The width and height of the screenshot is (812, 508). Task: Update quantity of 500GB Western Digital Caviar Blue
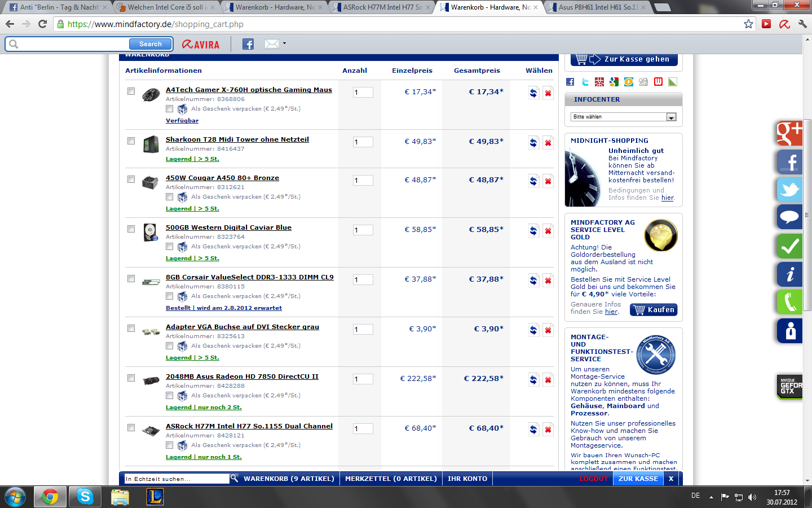click(533, 231)
